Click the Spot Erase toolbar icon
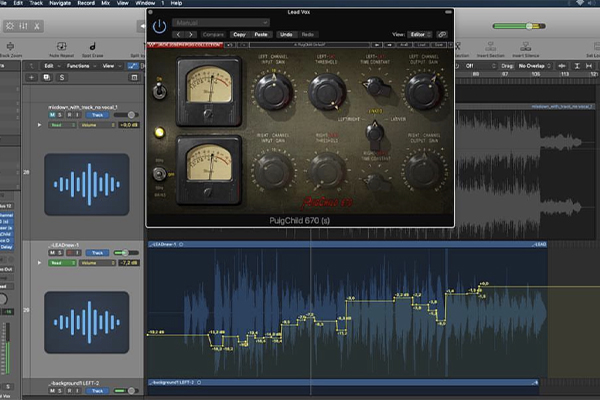 (92, 49)
